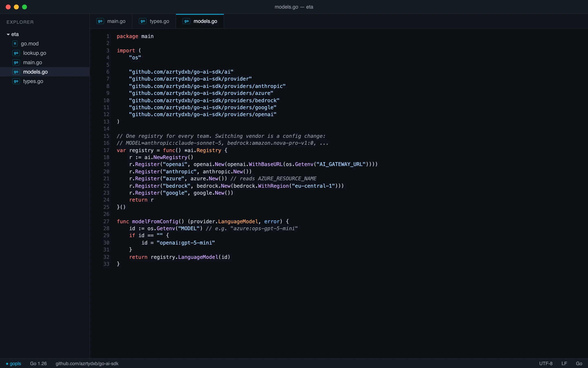Click 'WithBaseURL' on line 19
The height and width of the screenshot is (368, 588).
tap(266, 164)
